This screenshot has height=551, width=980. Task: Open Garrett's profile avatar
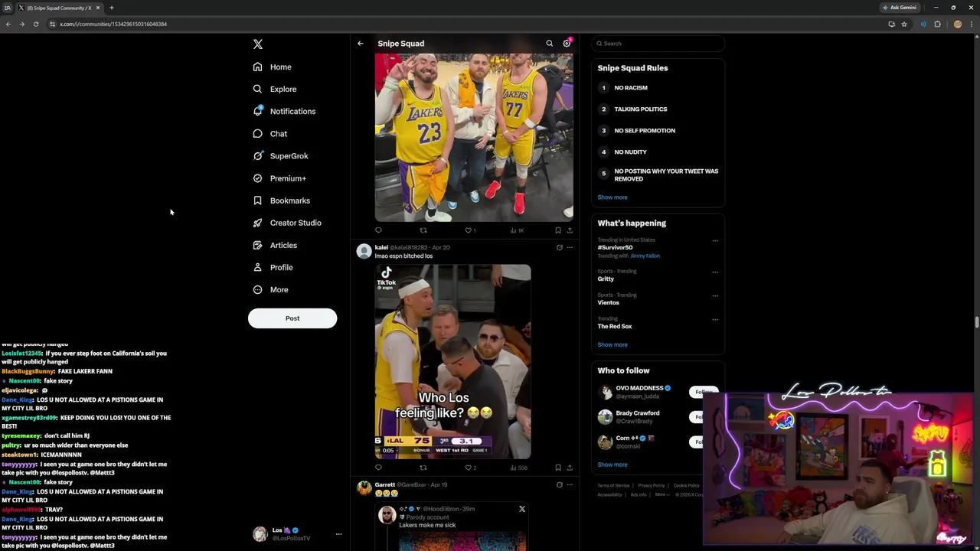364,488
